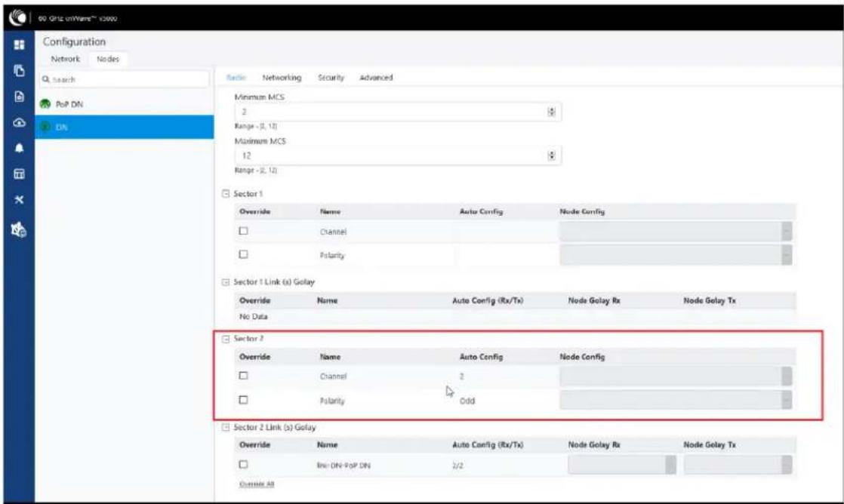Click the Minimum MCS input field
Image resolution: width=844 pixels, height=504 pixels.
coord(398,112)
